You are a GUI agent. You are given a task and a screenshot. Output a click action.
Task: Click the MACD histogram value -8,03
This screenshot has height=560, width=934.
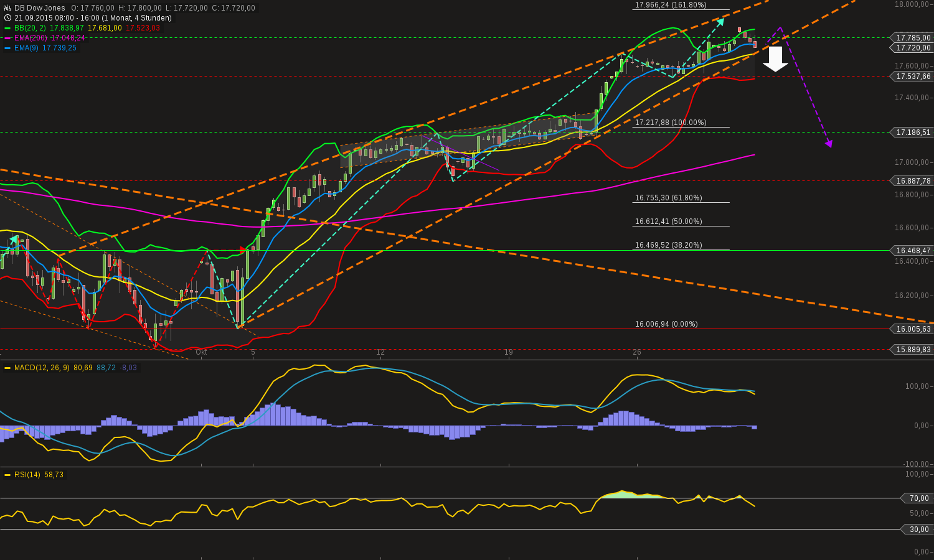coord(127,368)
